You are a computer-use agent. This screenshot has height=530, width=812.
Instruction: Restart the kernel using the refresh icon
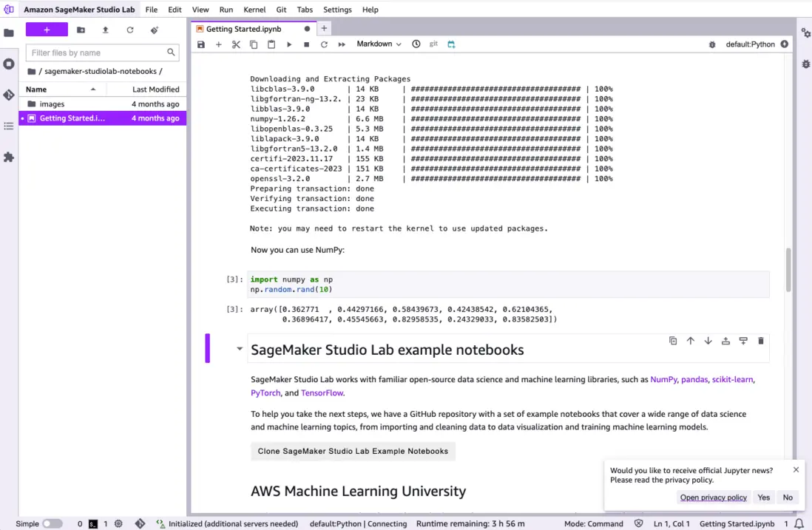click(x=324, y=44)
